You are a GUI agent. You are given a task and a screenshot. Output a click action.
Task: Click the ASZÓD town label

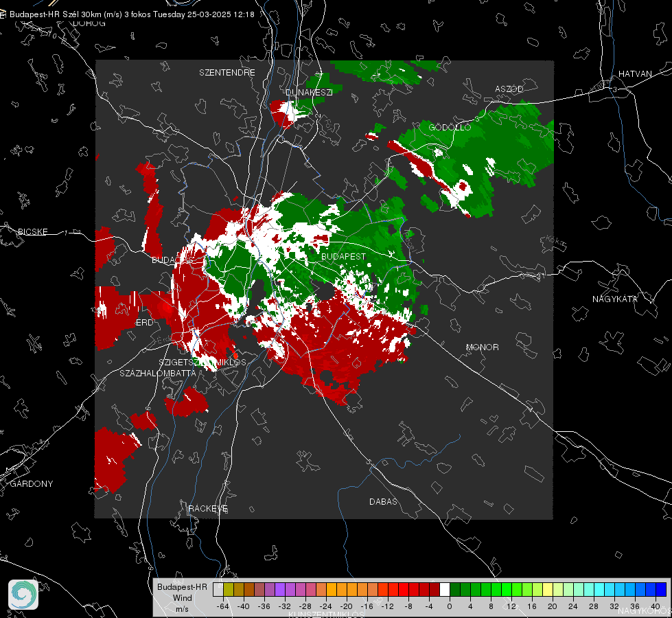click(x=509, y=89)
